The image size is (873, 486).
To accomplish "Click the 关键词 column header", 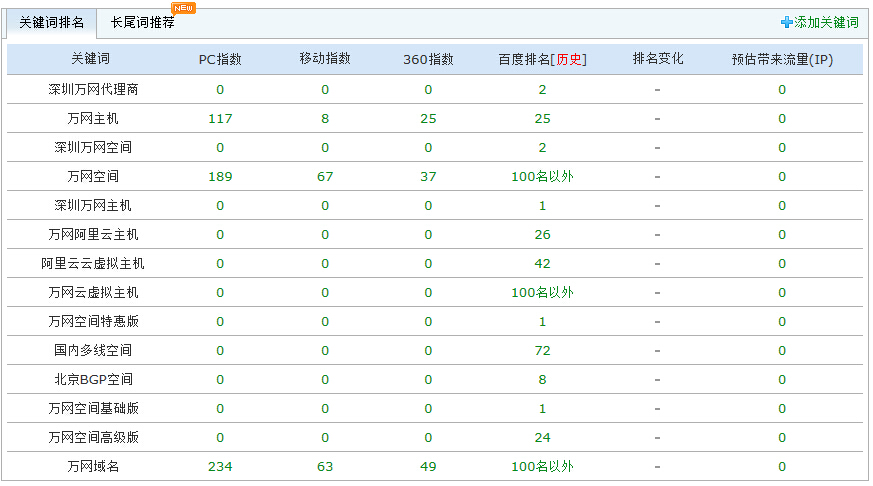I will [90, 59].
